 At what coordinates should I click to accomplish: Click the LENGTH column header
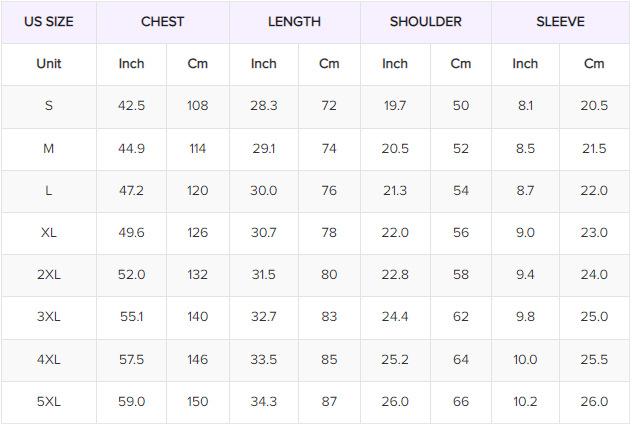point(294,21)
